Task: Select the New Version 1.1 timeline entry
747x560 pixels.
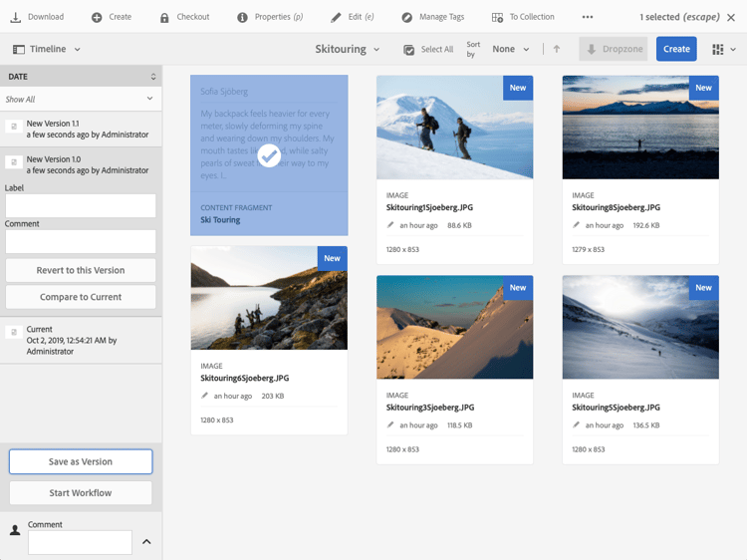Action: coord(81,130)
